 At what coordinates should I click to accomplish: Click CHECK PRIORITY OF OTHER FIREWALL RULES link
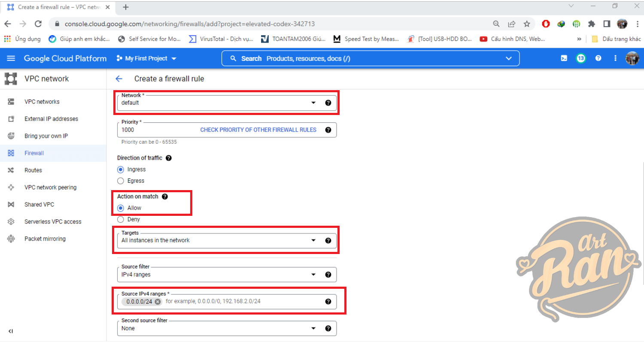(258, 130)
